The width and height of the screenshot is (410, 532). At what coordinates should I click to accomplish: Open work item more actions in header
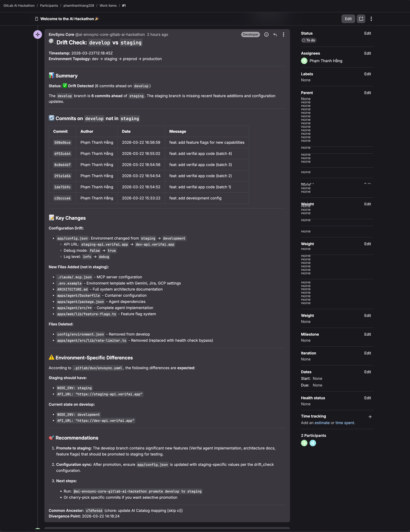pyautogui.click(x=371, y=19)
